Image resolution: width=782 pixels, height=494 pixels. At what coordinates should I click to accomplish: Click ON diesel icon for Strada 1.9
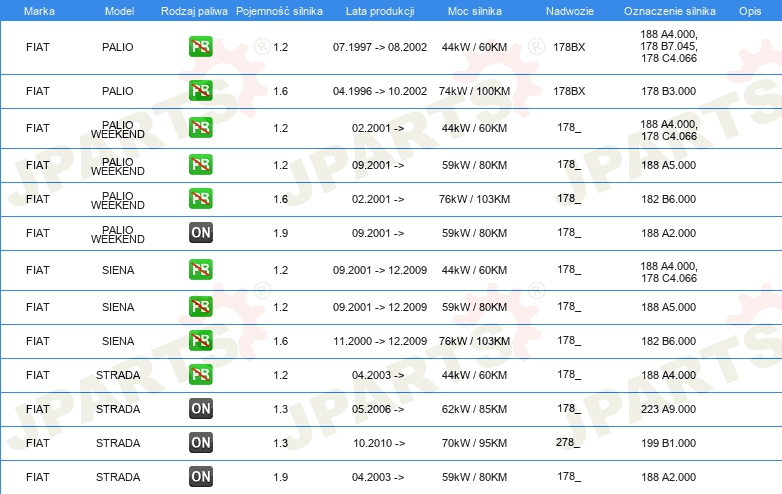pos(200,477)
